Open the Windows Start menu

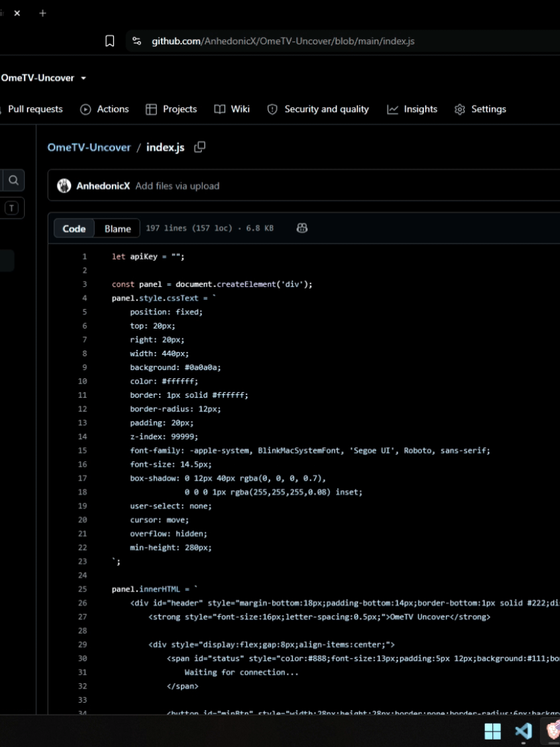(x=492, y=731)
